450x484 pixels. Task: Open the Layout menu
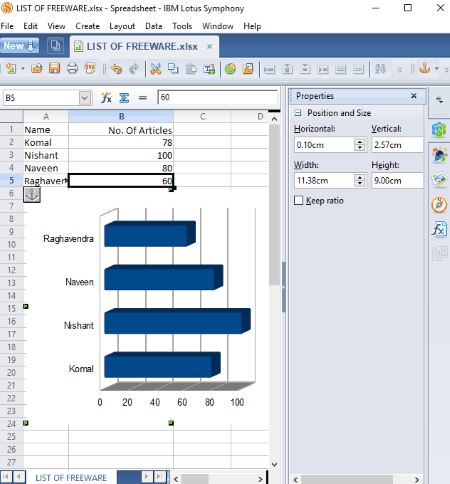[x=122, y=26]
